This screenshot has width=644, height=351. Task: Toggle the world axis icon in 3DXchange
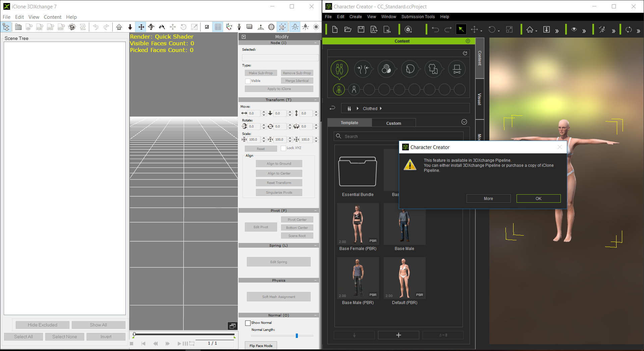tap(229, 27)
